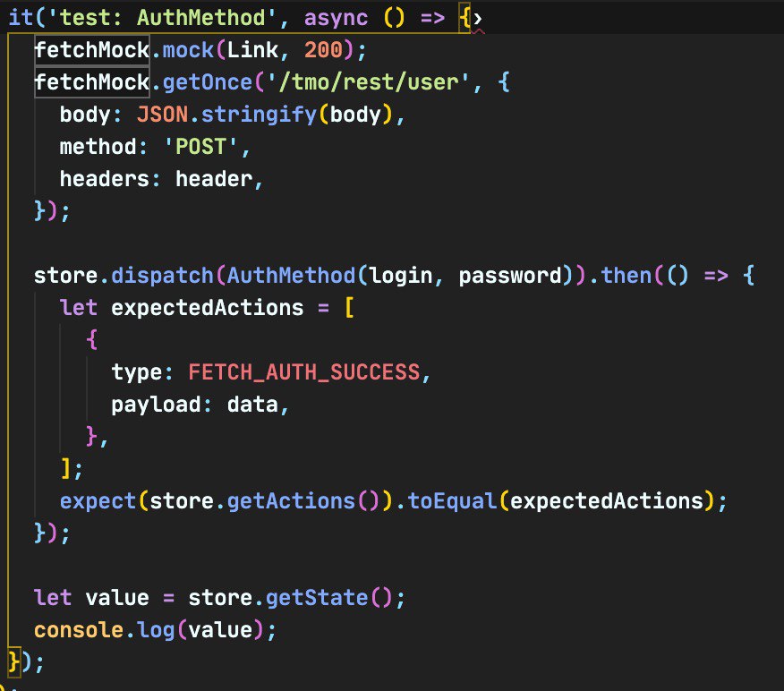
Task: Click the log method name
Action: (x=156, y=630)
